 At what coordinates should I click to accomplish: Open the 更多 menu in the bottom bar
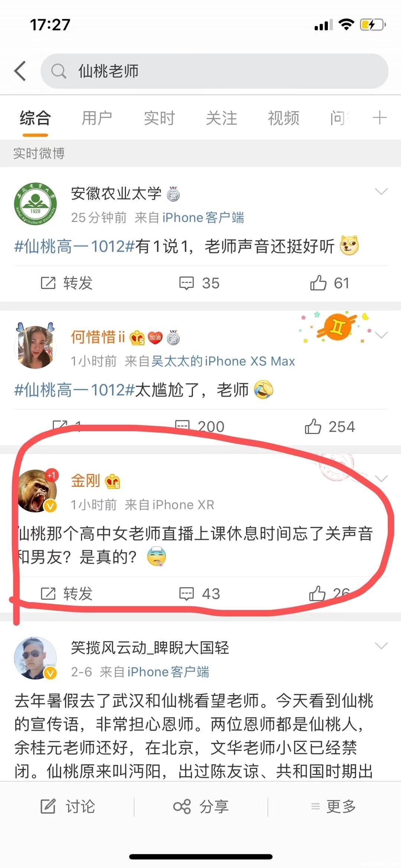pyautogui.click(x=333, y=806)
